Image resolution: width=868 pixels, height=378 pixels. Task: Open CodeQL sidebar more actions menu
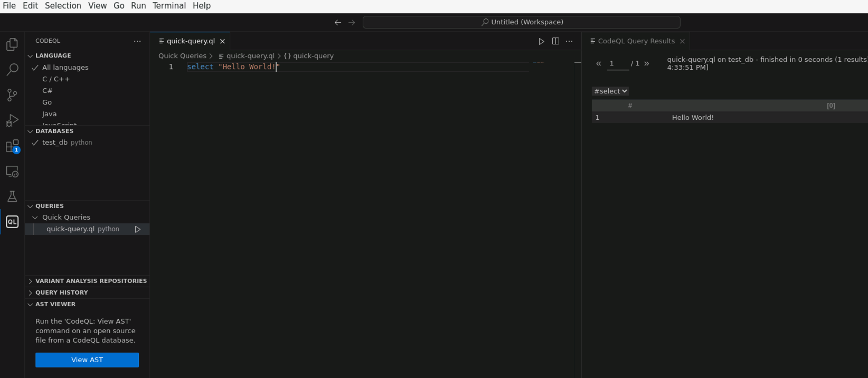coord(137,41)
